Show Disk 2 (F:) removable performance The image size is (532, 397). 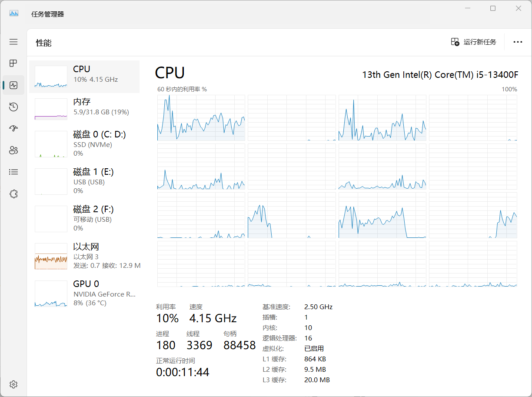pyautogui.click(x=85, y=218)
